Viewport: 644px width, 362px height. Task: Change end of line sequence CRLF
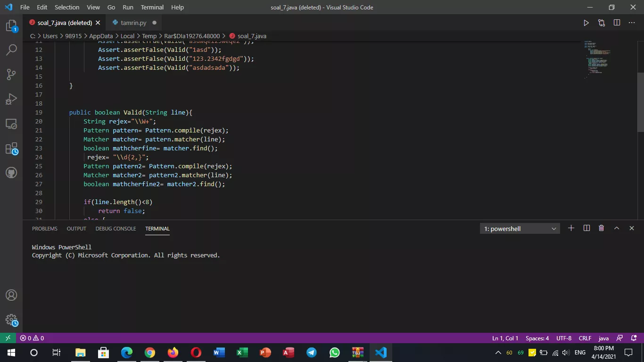pyautogui.click(x=585, y=338)
